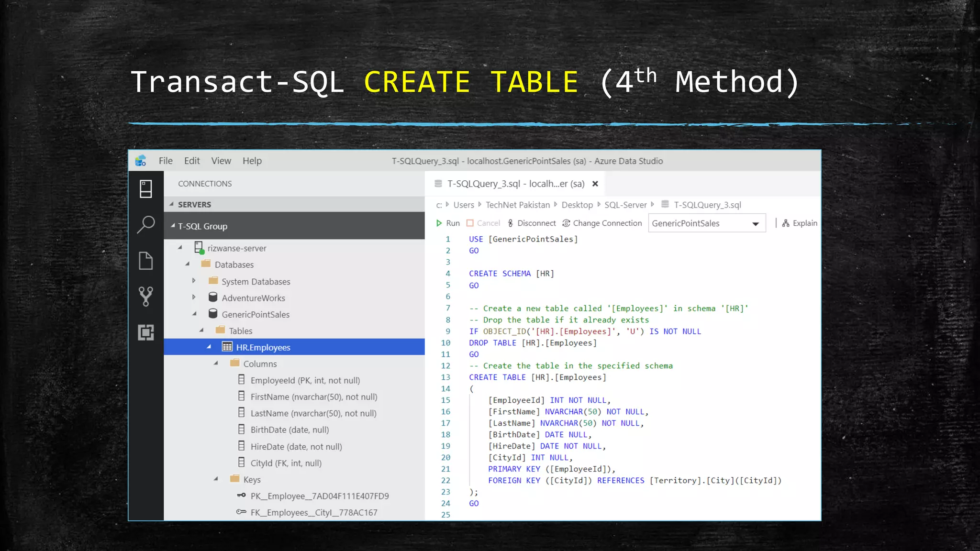Open the Extensions view in activity bar
The image size is (980, 551).
[x=146, y=332]
